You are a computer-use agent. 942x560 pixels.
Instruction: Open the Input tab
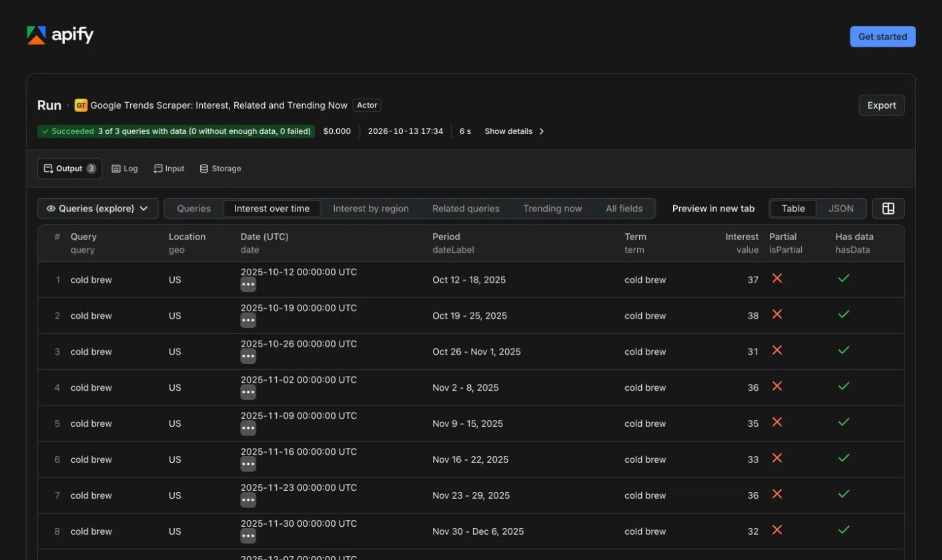point(169,169)
